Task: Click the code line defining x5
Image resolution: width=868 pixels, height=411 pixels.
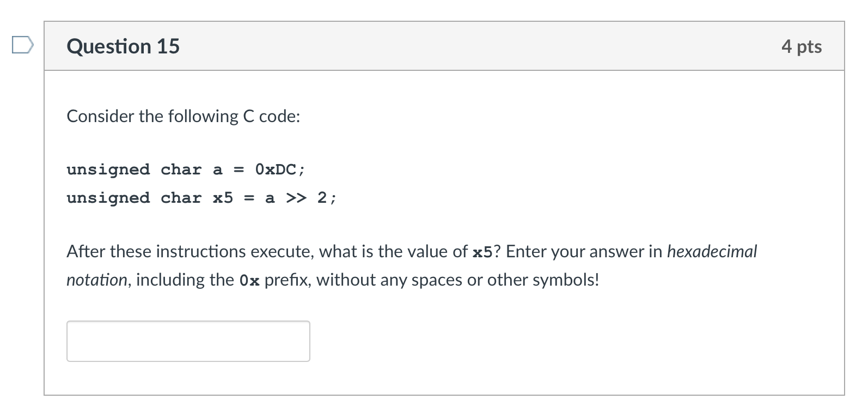Action: pos(200,198)
